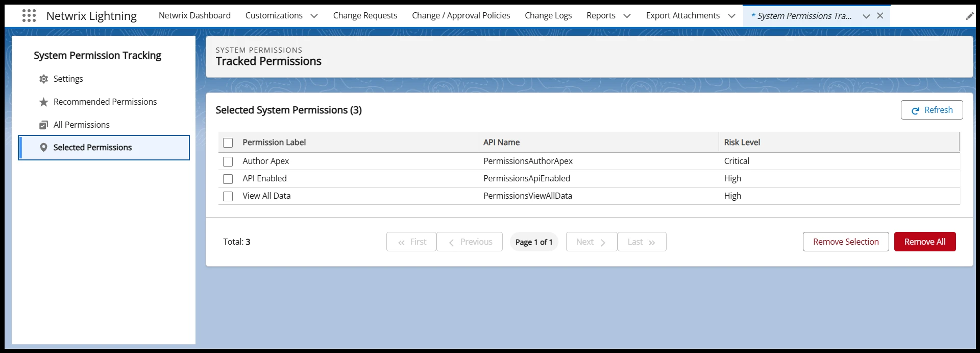The height and width of the screenshot is (353, 980).
Task: Click the Selected System Permissions (3) title
Action: 288,110
